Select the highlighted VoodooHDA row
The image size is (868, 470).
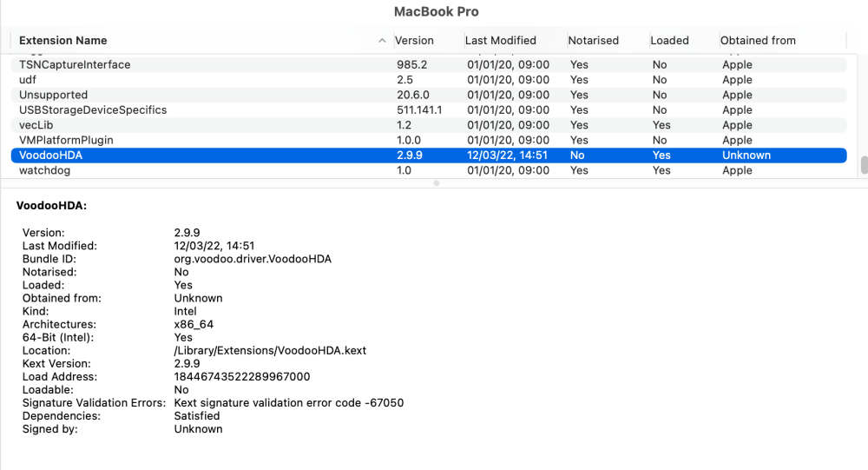pos(429,156)
